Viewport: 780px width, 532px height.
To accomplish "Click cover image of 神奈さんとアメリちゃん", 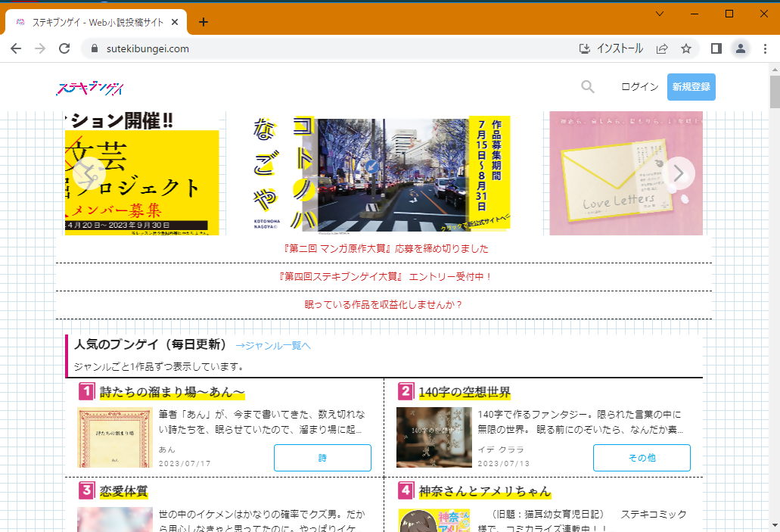I will 434,520.
